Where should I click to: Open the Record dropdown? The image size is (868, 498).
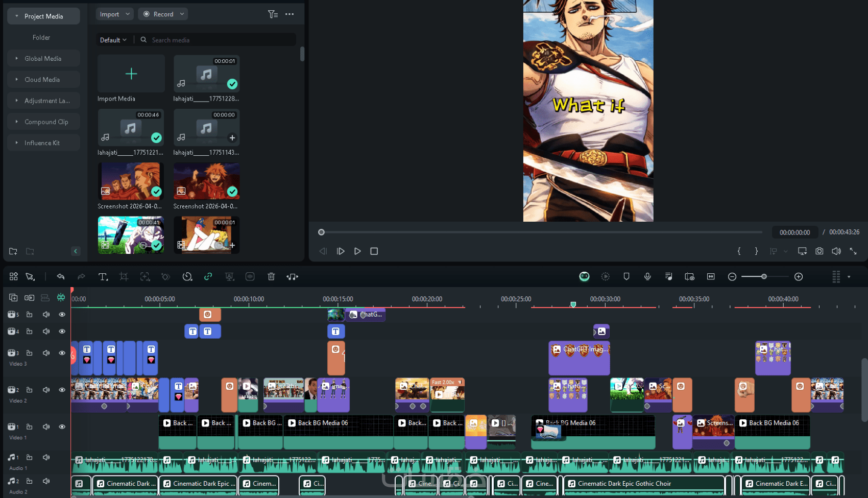pos(163,14)
